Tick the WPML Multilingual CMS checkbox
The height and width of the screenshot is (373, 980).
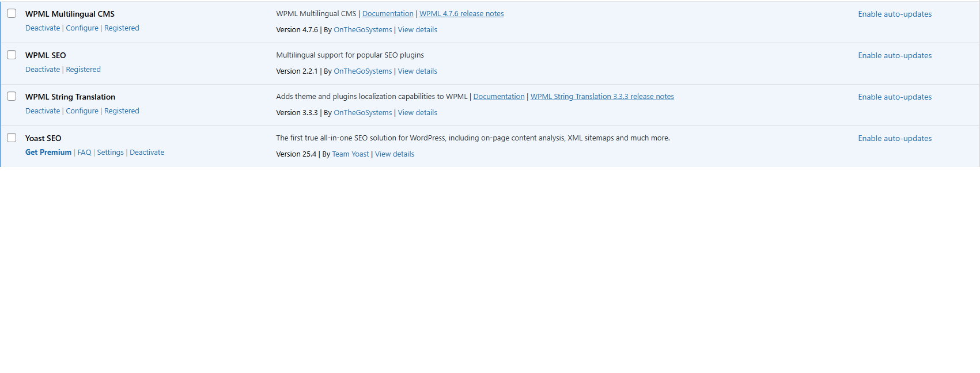(x=12, y=13)
